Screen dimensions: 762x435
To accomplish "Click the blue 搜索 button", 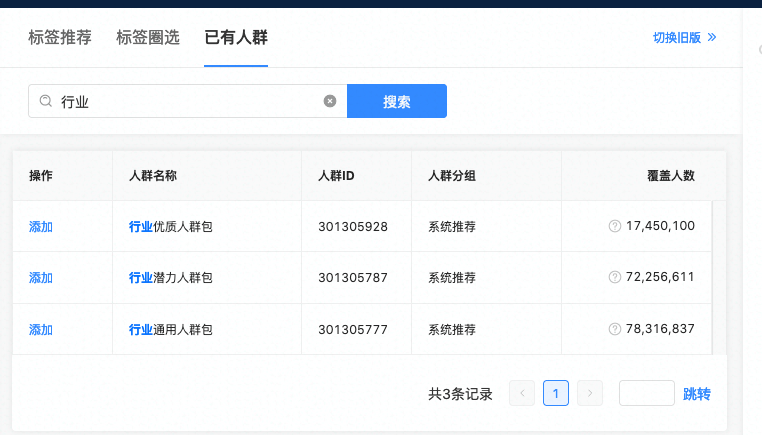I will 397,101.
